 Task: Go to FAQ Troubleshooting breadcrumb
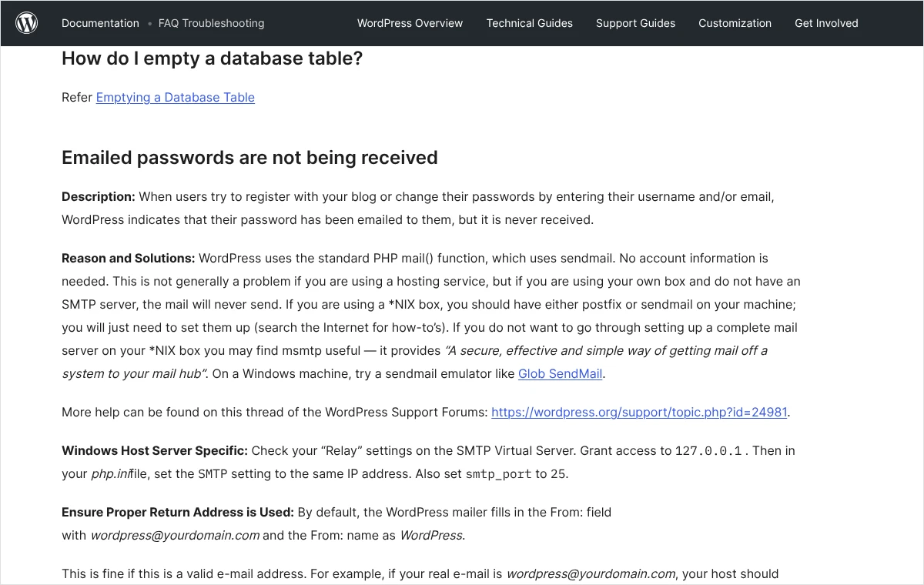pyautogui.click(x=211, y=23)
